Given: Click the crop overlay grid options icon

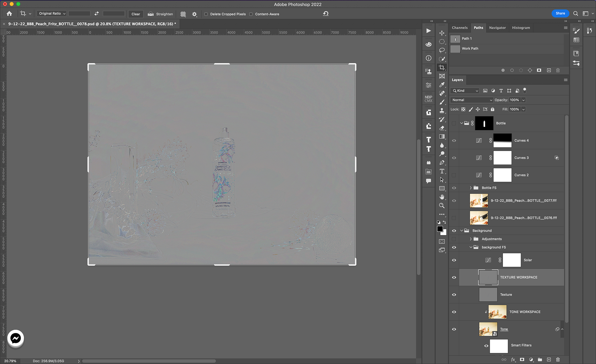Looking at the screenshot, I should [183, 14].
